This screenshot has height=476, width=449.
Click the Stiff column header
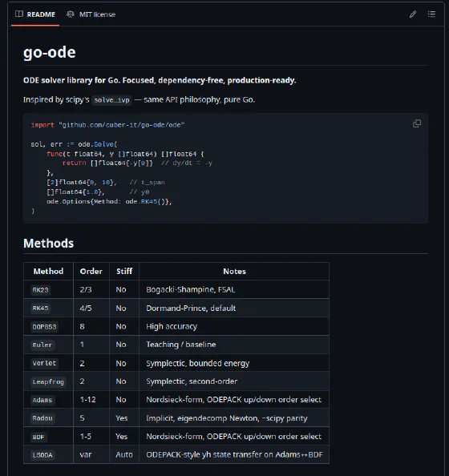pyautogui.click(x=124, y=271)
